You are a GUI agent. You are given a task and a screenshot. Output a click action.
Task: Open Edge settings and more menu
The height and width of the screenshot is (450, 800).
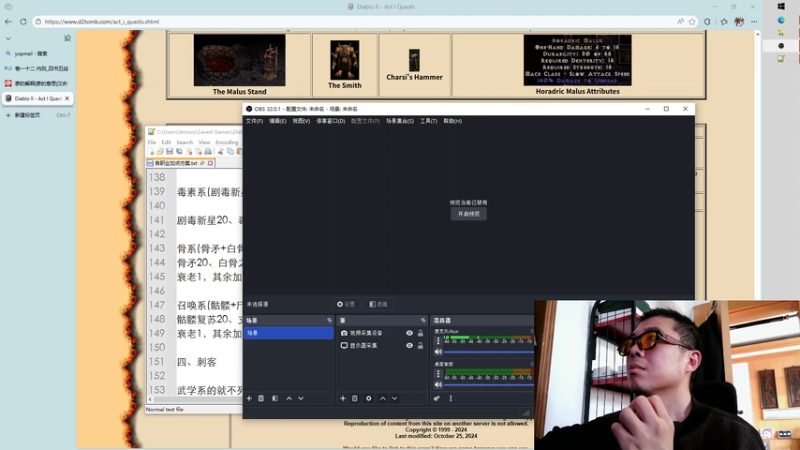[x=754, y=21]
